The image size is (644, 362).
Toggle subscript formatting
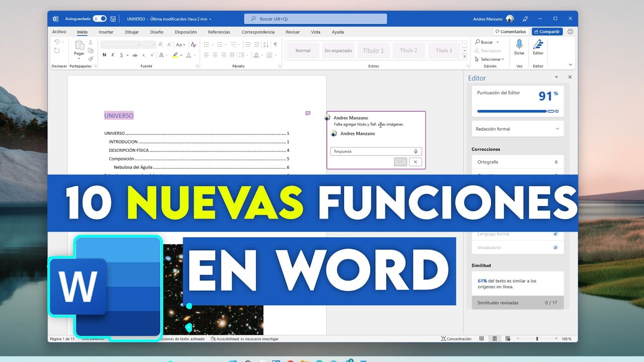click(144, 55)
